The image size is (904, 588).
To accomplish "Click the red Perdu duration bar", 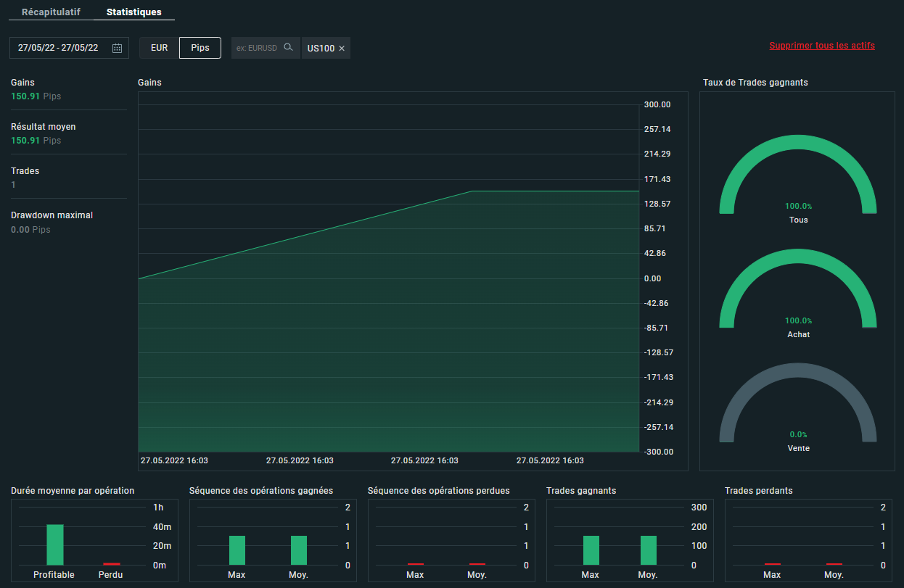I will (x=112, y=563).
